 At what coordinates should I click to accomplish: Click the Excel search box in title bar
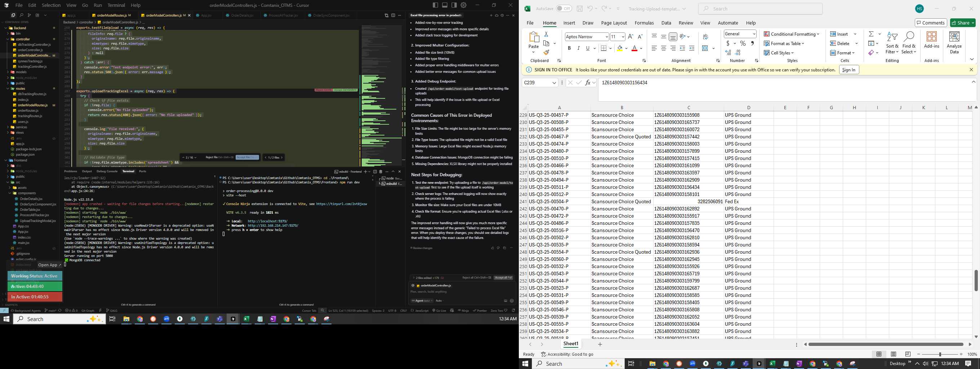[760, 8]
